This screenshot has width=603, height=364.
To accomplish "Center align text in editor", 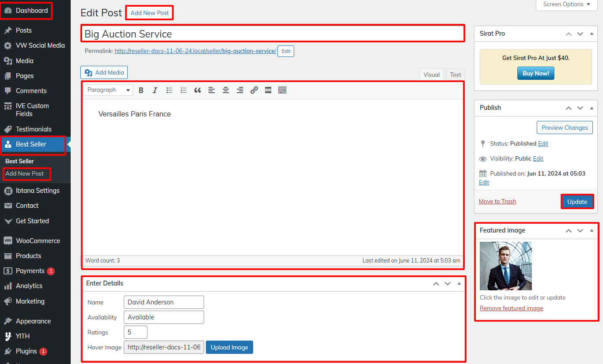I will pyautogui.click(x=226, y=90).
